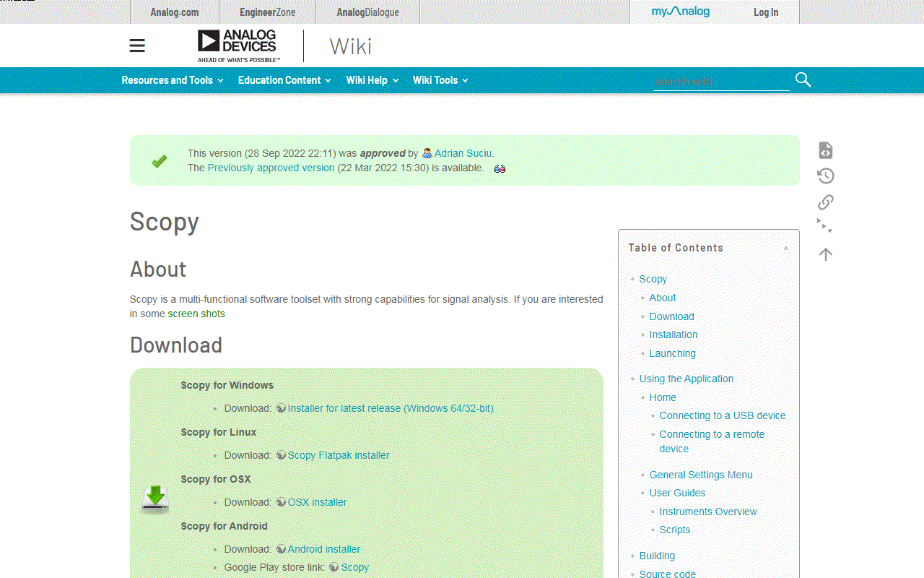Focus the search wiki input field
Viewport: 924px width, 578px height.
point(720,81)
